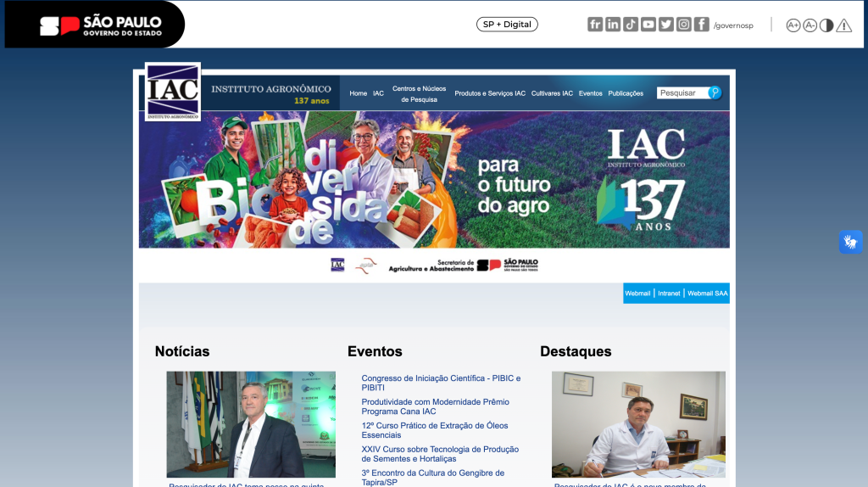Open Cultivares IAC menu

(552, 93)
